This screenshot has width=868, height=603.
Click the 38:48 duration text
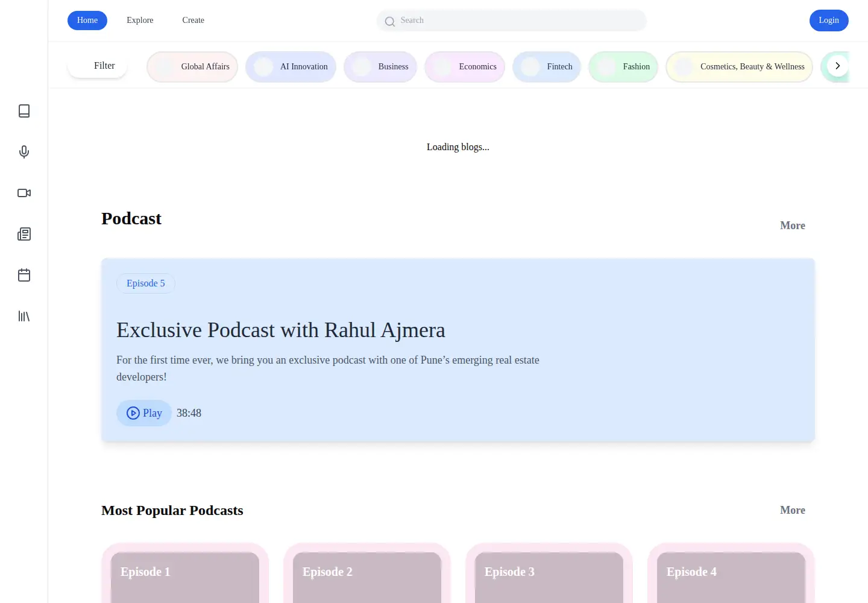tap(189, 413)
